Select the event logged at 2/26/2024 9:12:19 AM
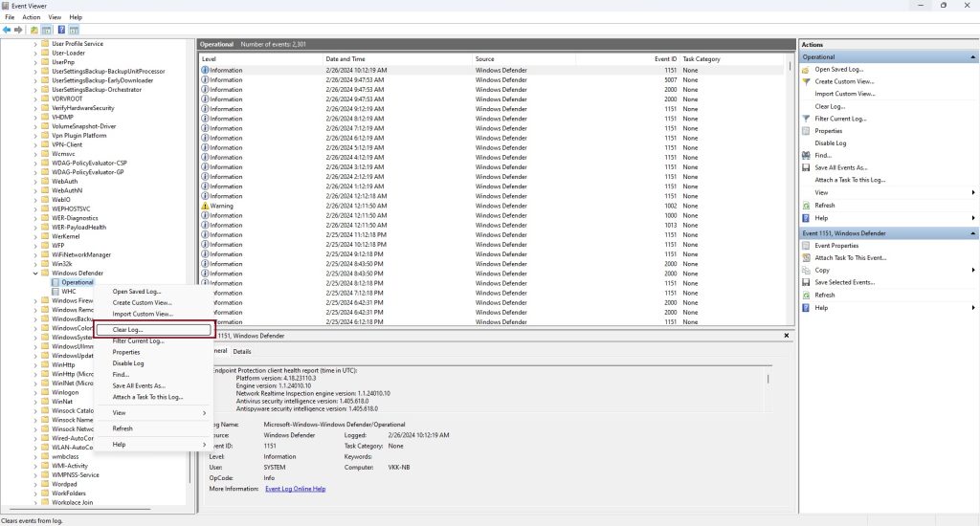 (x=492, y=109)
